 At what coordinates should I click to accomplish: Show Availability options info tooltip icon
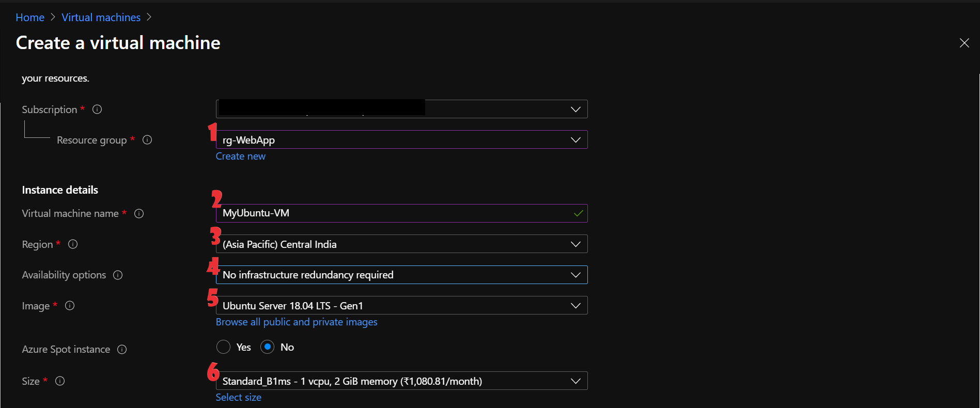click(x=118, y=275)
